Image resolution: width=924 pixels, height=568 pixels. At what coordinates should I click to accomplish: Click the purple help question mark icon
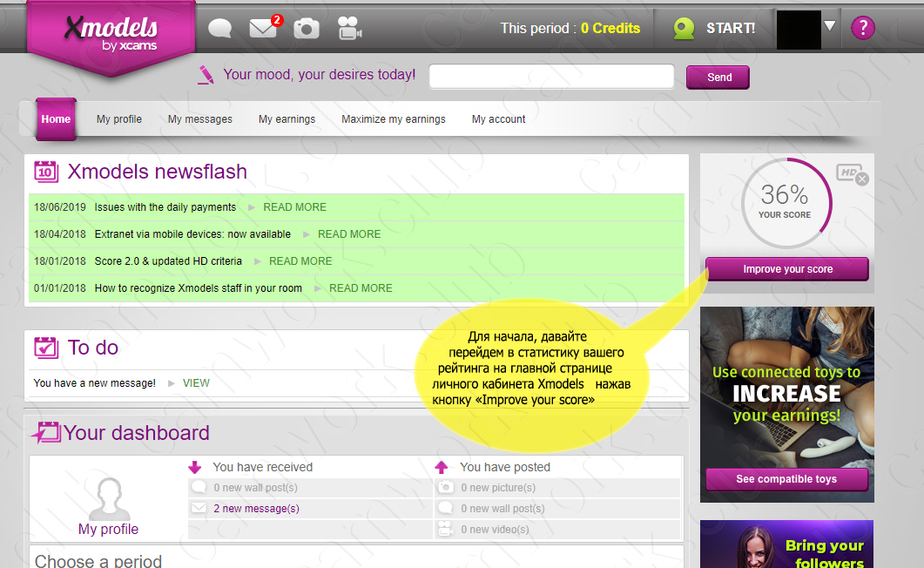pos(862,28)
